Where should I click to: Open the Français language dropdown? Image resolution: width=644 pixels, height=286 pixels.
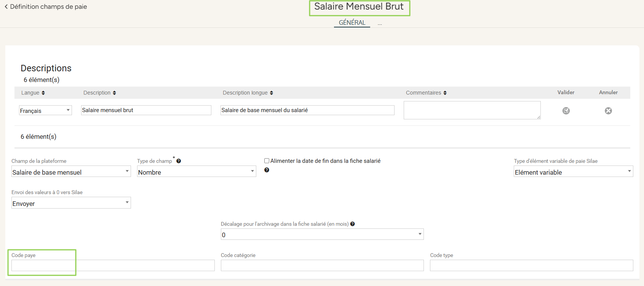(x=45, y=110)
